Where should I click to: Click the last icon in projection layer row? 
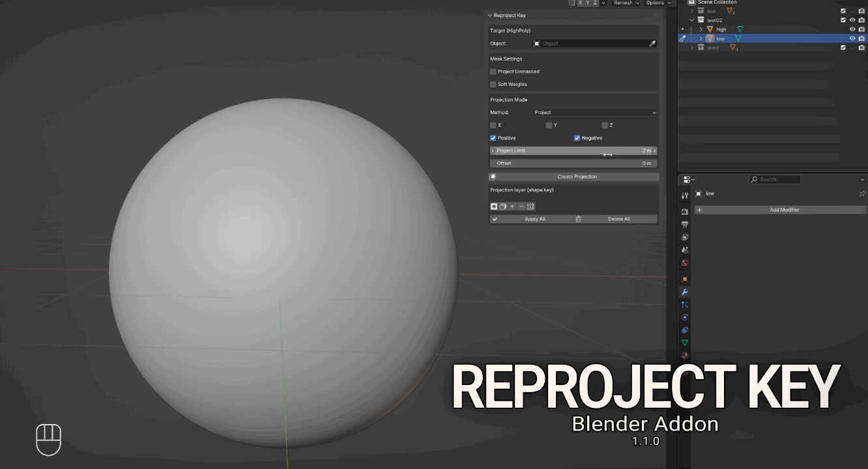530,206
